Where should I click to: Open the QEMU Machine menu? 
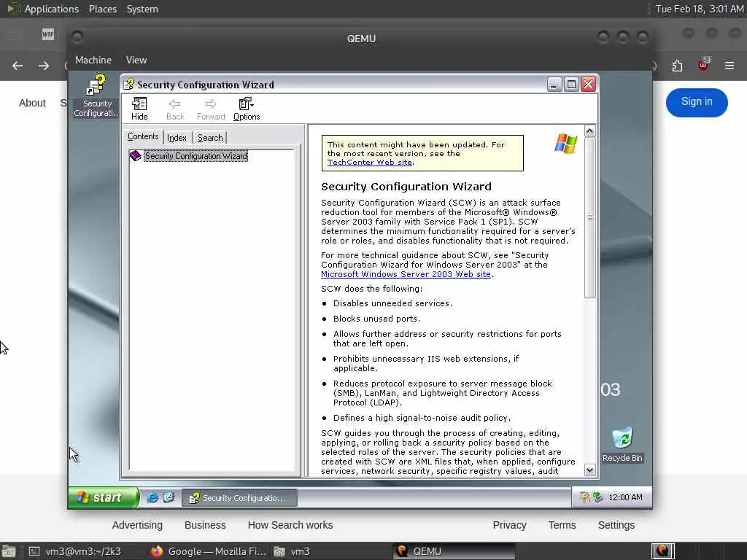[93, 60]
